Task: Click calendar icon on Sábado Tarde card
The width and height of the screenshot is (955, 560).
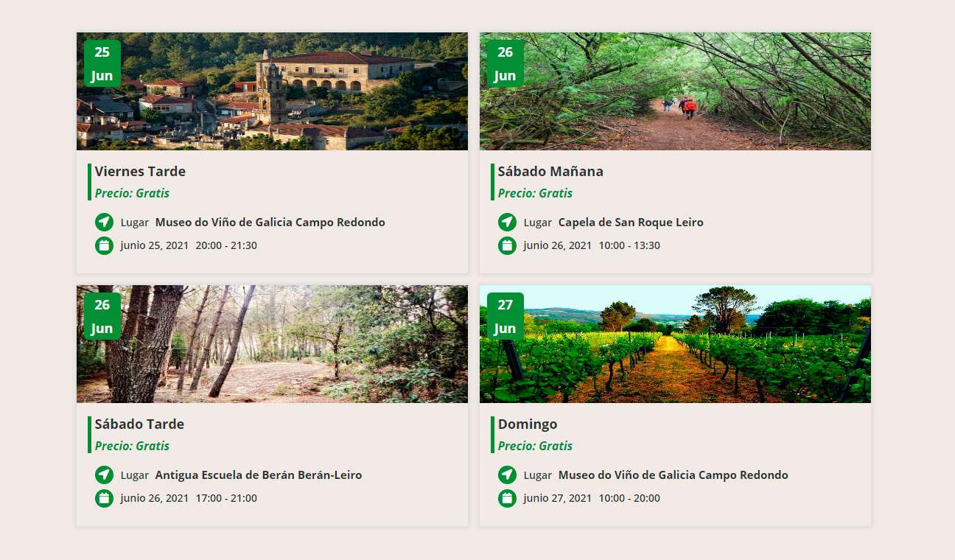Action: [104, 498]
